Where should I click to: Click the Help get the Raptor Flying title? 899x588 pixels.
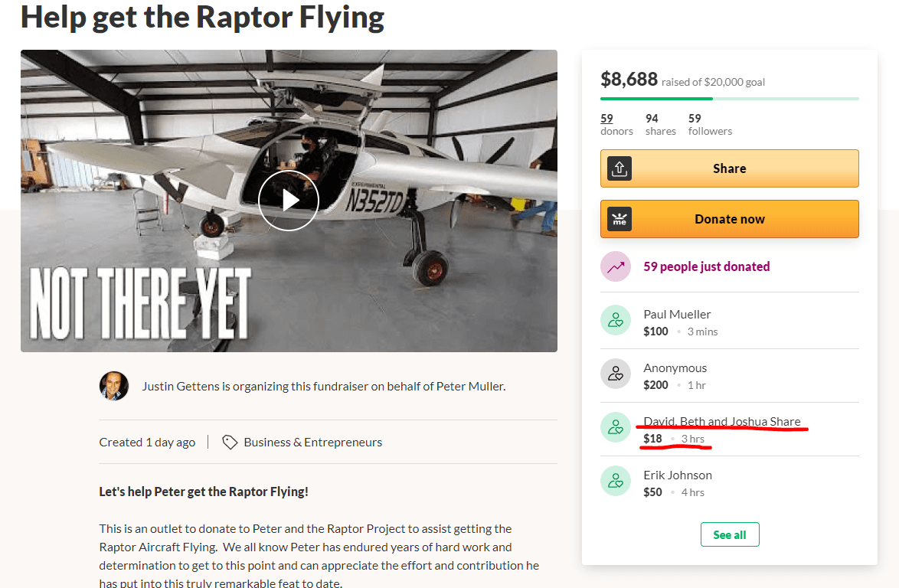[x=202, y=18]
